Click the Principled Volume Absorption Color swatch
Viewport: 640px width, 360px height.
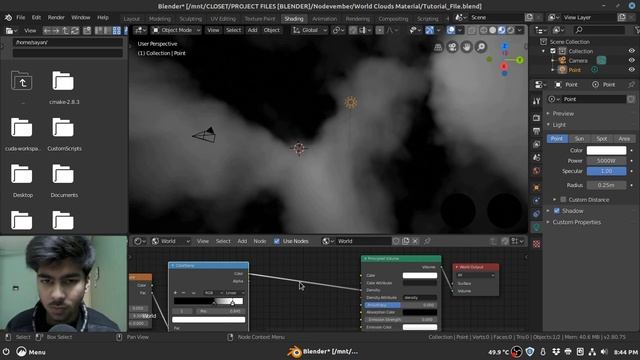click(420, 312)
